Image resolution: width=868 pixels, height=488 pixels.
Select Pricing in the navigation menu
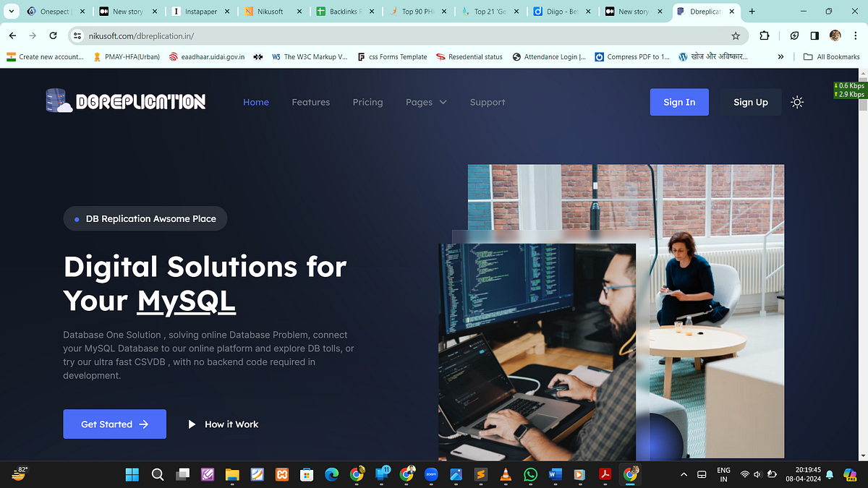tap(367, 102)
